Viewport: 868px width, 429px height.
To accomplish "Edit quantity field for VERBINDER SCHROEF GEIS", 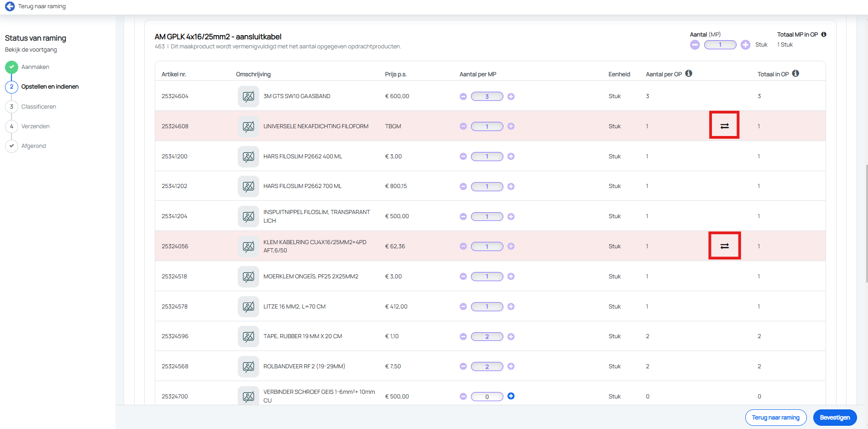I will click(487, 397).
